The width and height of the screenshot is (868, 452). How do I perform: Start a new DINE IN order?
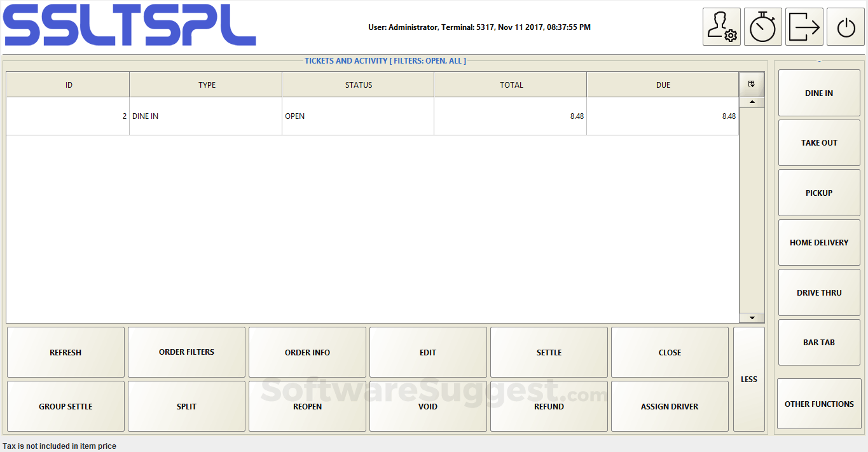(x=818, y=93)
